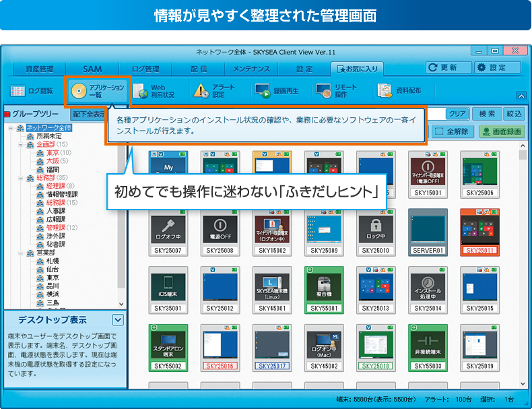Select 経理課 (8) tree item
The height and width of the screenshot is (409, 532).
(x=60, y=186)
